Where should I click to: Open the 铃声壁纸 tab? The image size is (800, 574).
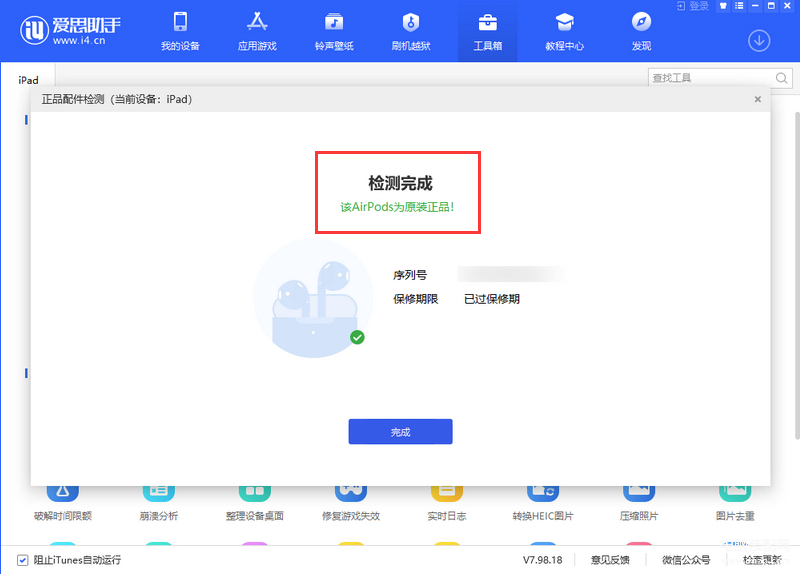[334, 32]
